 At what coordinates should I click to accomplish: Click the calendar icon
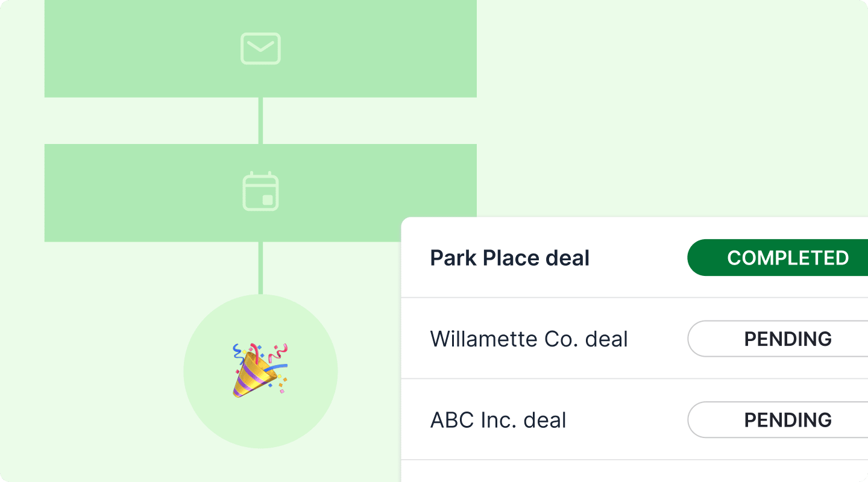260,191
